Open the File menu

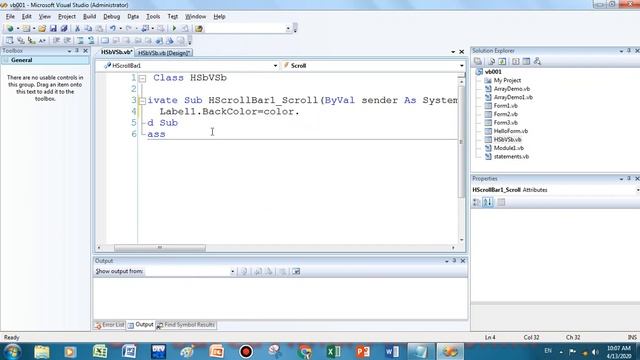point(10,17)
